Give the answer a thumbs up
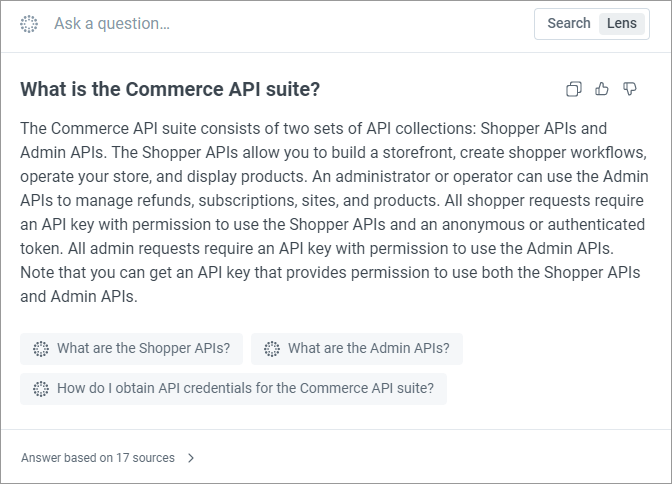Screen dimensions: 672x484 [x=602, y=89]
